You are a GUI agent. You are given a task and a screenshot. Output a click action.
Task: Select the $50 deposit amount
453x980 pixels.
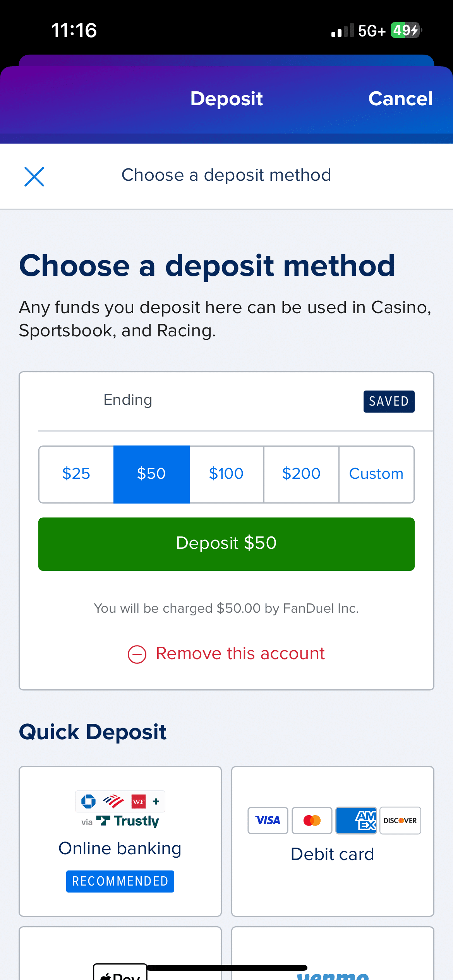(x=151, y=474)
